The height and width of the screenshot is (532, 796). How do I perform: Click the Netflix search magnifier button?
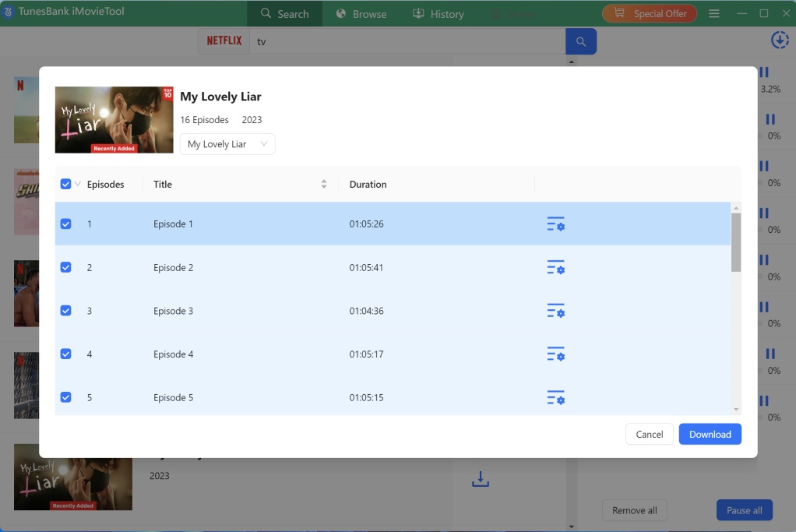coord(580,41)
